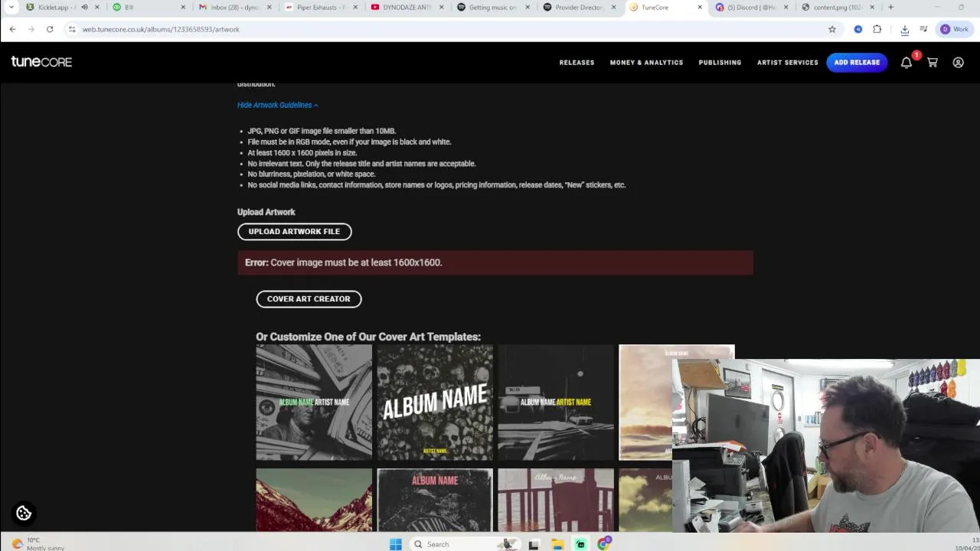Screen dimensions: 980x551
Task: Open the Artist Services menu
Action: coord(787,63)
